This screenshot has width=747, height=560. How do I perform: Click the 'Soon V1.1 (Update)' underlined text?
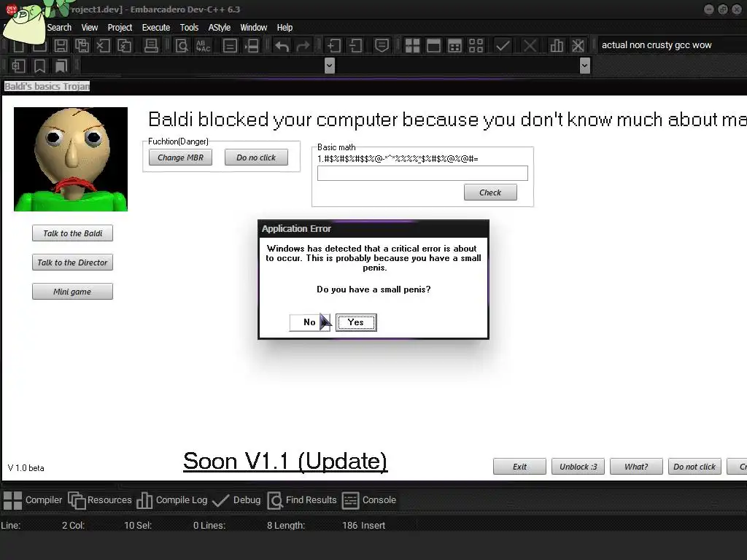pos(285,461)
